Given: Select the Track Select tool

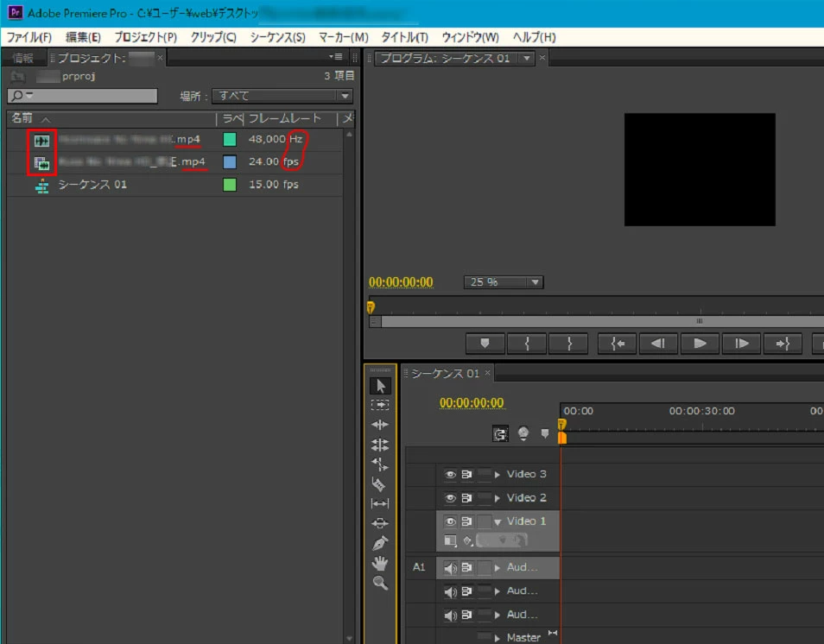Looking at the screenshot, I should pos(380,405).
